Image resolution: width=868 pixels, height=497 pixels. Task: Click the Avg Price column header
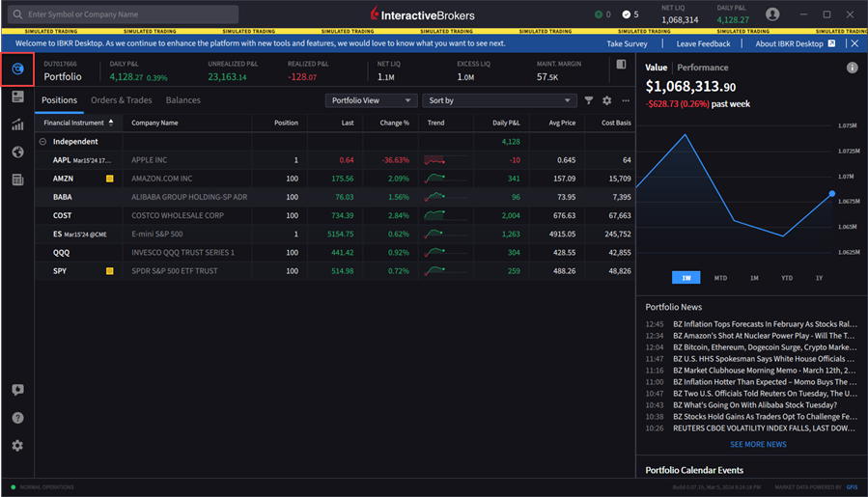(x=562, y=123)
